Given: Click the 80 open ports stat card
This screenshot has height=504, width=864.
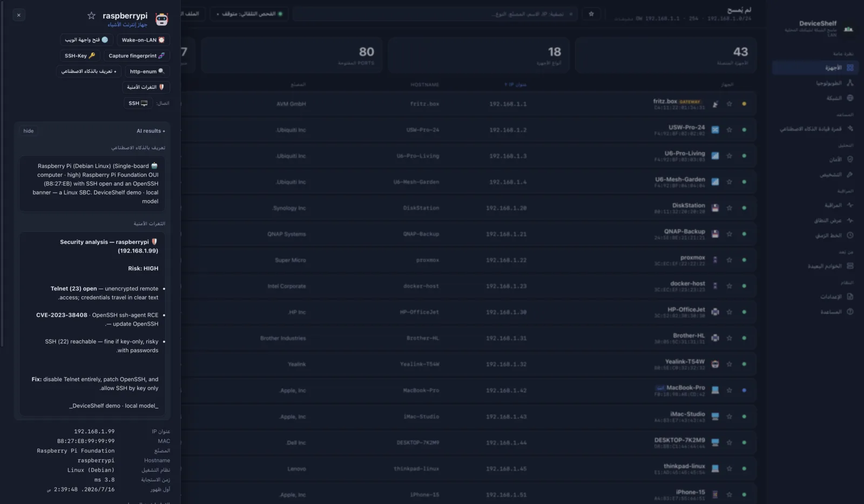Looking at the screenshot, I should click(292, 55).
